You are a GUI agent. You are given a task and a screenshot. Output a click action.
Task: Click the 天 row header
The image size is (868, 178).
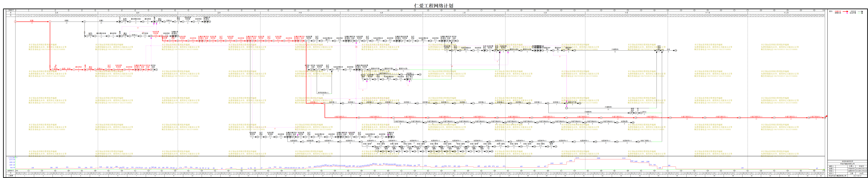[11, 15]
